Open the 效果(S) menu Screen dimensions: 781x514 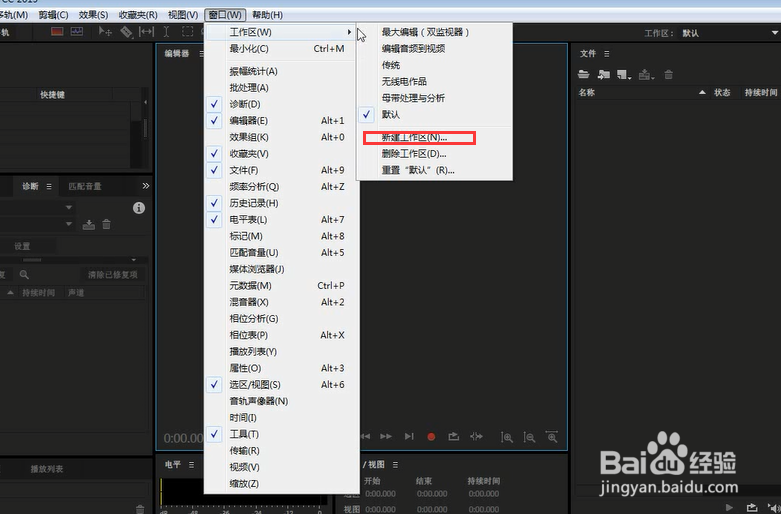tap(93, 15)
